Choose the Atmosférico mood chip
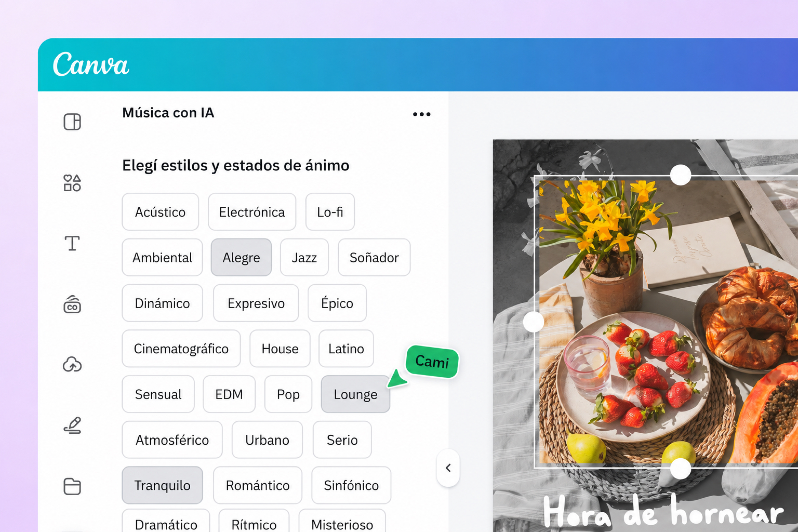Viewport: 798px width, 532px height. pyautogui.click(x=172, y=440)
